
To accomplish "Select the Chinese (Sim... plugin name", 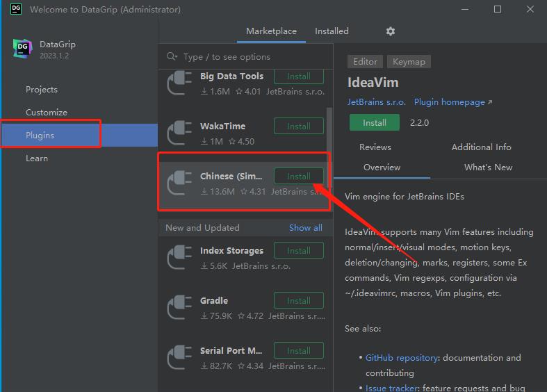I will (231, 176).
